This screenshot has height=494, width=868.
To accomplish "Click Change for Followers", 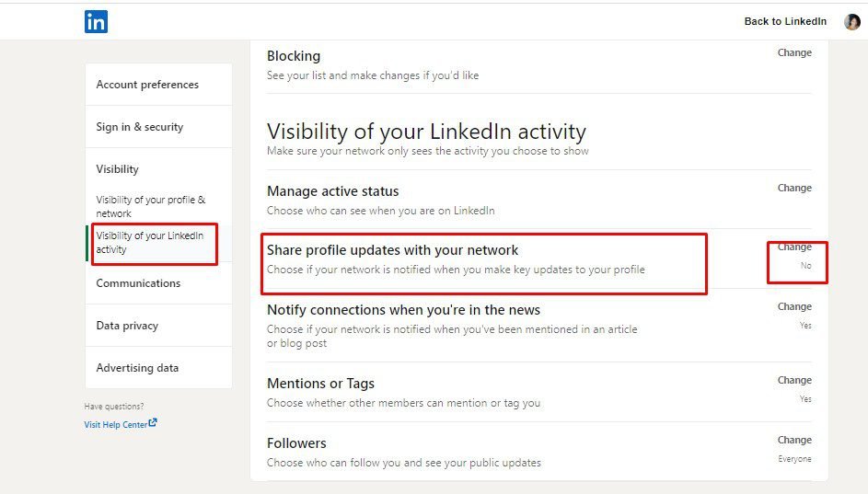I will click(794, 440).
